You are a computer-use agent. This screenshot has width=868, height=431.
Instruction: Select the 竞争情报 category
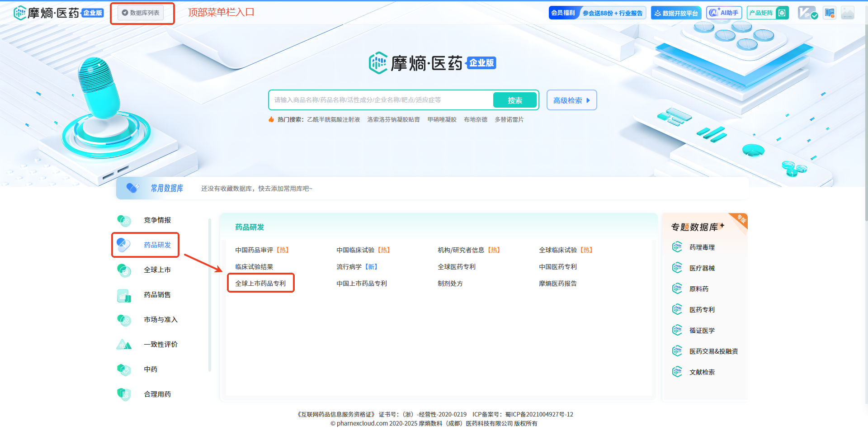click(157, 220)
